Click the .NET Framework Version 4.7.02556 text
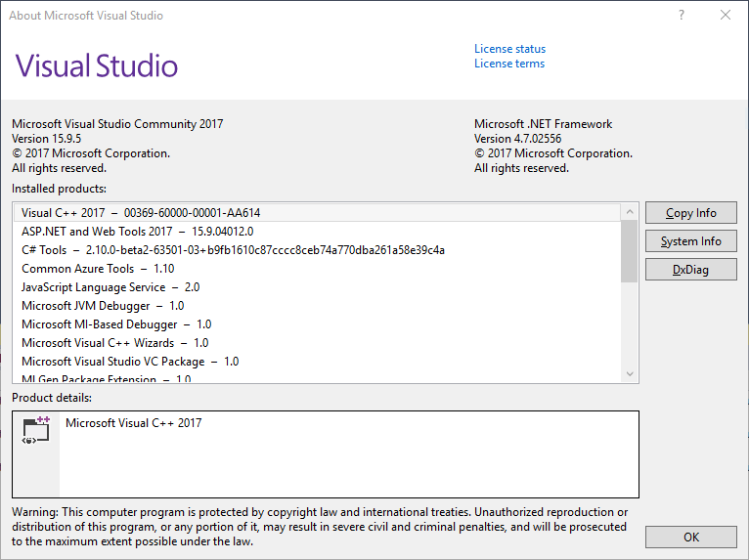Screen dimensions: 749x560 [518, 139]
